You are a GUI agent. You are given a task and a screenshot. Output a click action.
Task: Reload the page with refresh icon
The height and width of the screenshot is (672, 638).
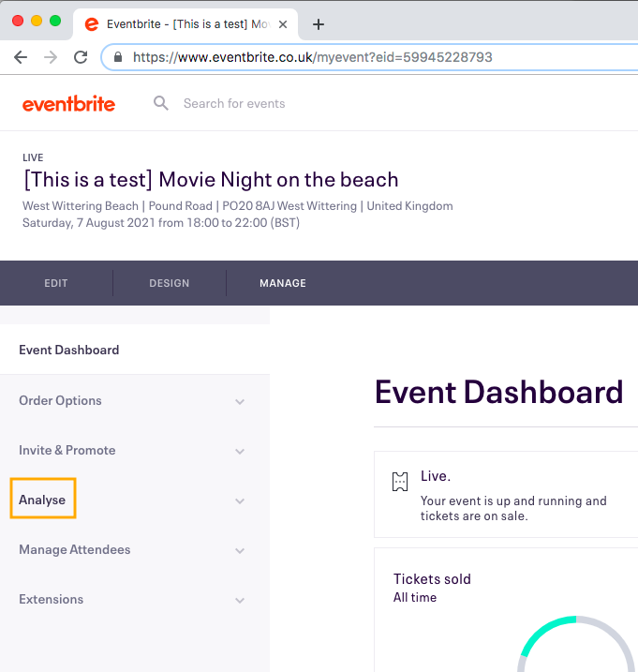pos(81,57)
